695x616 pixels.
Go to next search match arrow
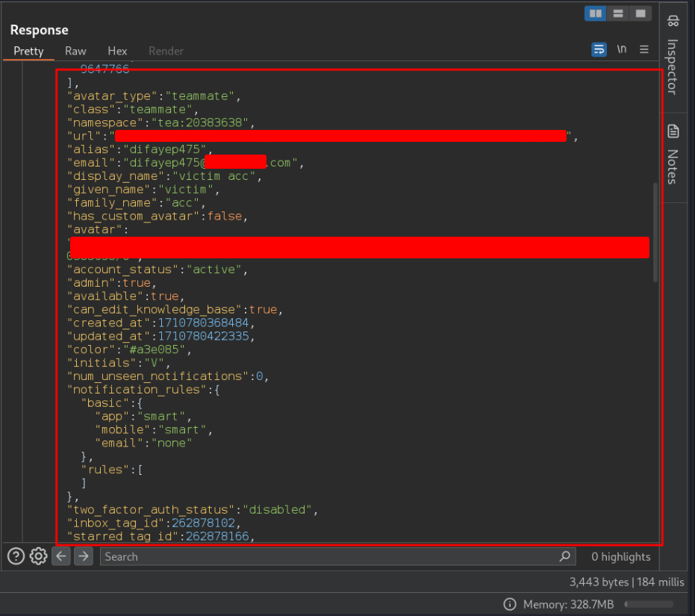click(83, 556)
